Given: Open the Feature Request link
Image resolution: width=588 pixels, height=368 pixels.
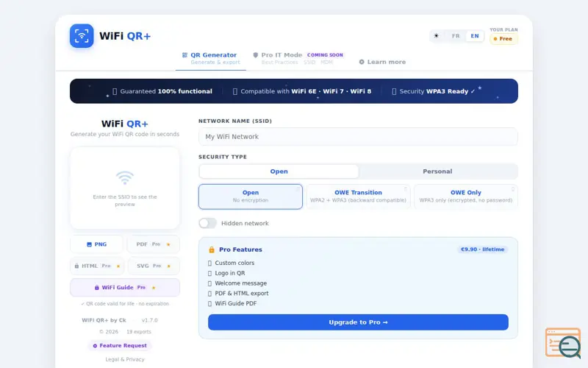Looking at the screenshot, I should (120, 346).
